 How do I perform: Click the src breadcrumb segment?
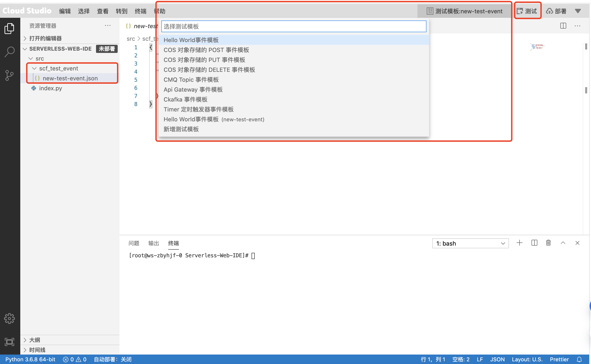[x=131, y=39]
